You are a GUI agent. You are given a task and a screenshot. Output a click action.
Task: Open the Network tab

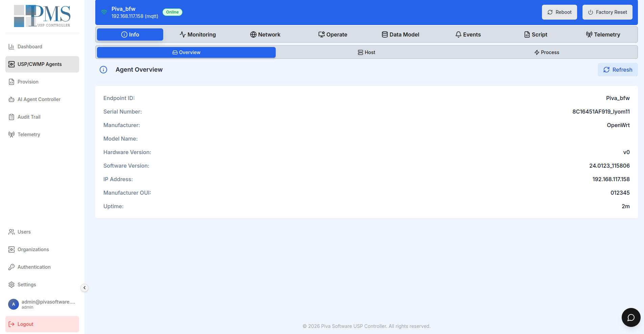[265, 34]
